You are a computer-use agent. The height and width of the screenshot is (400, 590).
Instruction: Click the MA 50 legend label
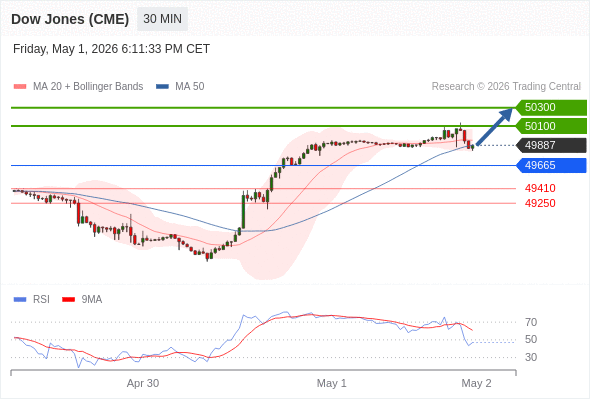pyautogui.click(x=190, y=87)
